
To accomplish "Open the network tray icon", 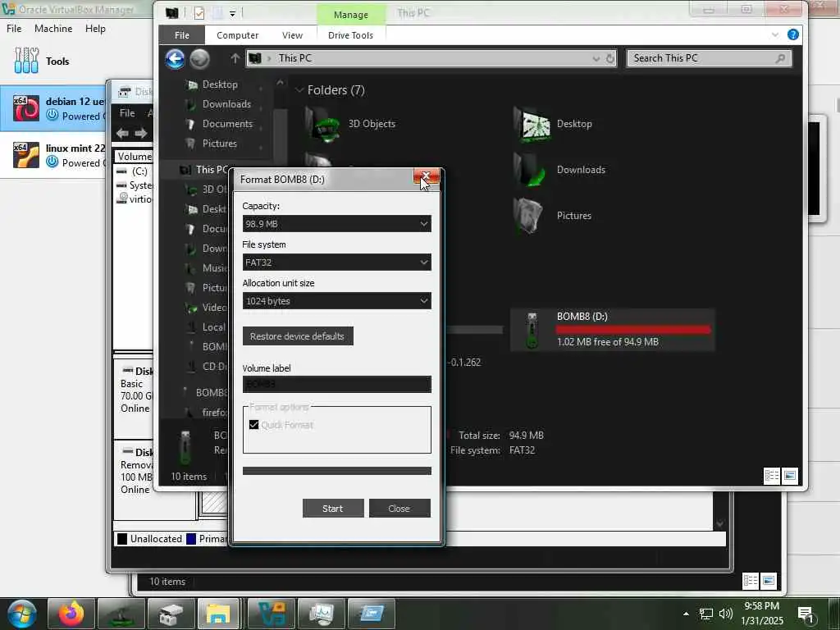I will 706,614.
